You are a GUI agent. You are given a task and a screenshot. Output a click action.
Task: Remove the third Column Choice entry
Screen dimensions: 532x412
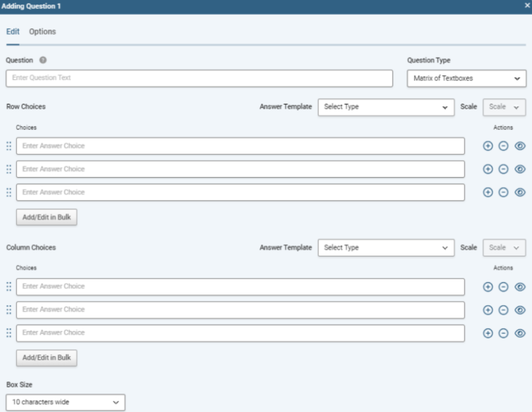pos(503,333)
